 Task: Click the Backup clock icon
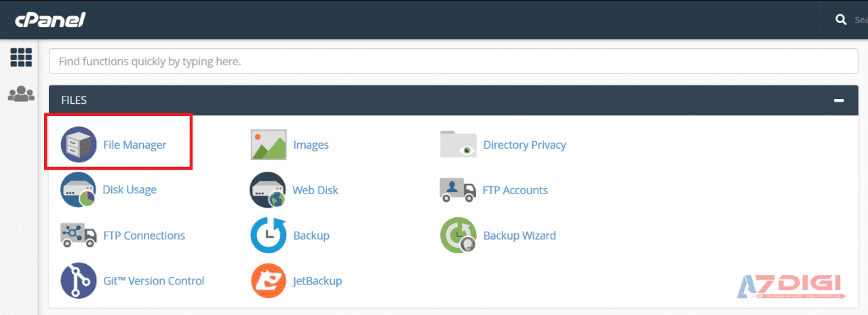point(269,236)
